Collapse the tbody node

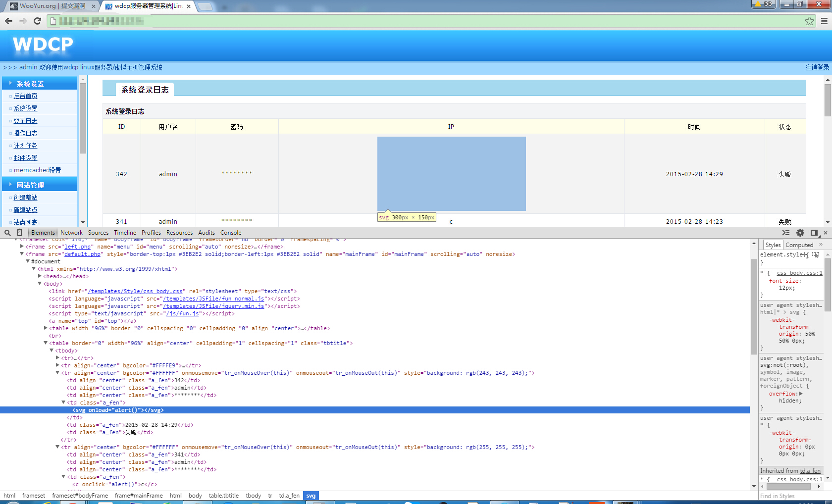tap(52, 350)
